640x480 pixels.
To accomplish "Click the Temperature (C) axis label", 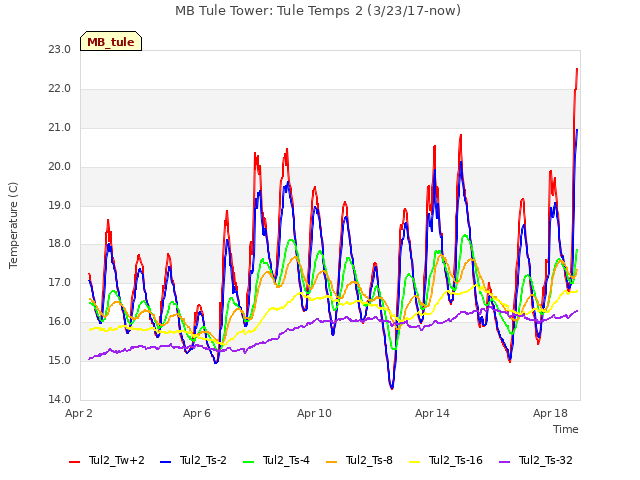I will (x=13, y=225).
